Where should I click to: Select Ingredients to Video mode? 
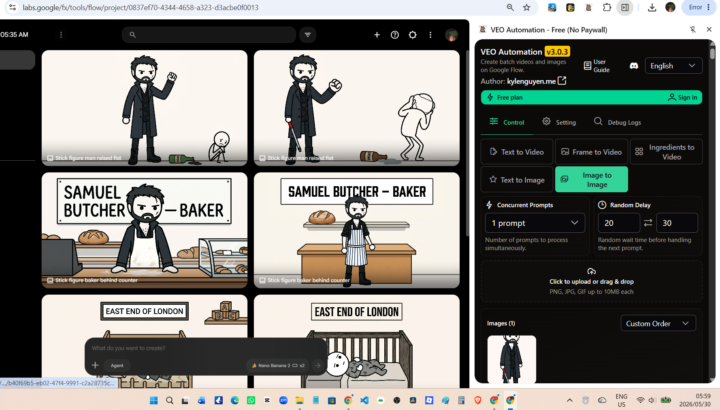[666, 152]
